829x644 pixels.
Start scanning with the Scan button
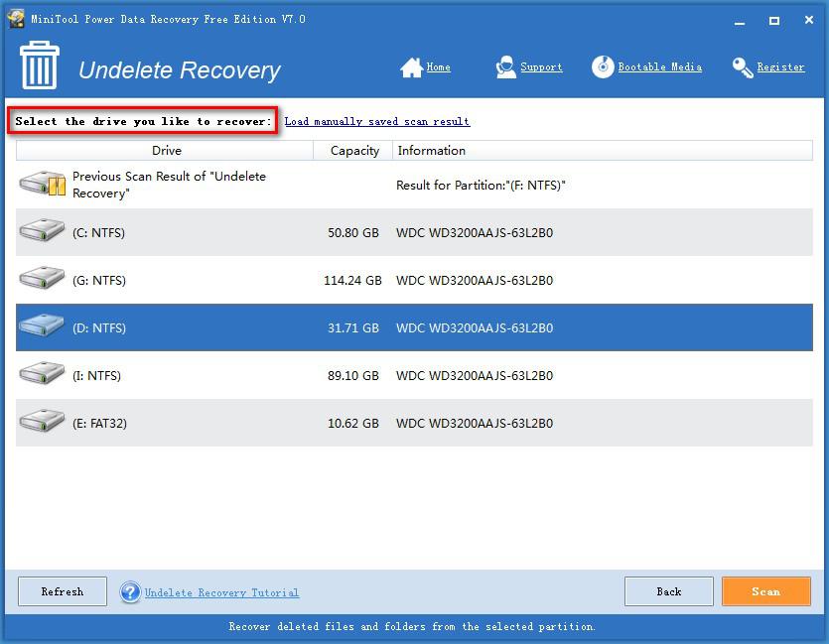[x=766, y=591]
